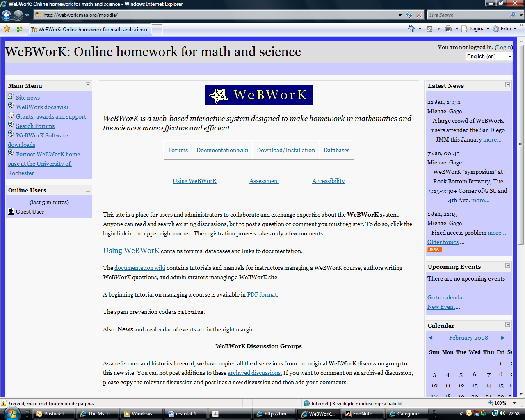Collapse the Calendar block
The width and height of the screenshot is (525, 420).
coord(507,325)
